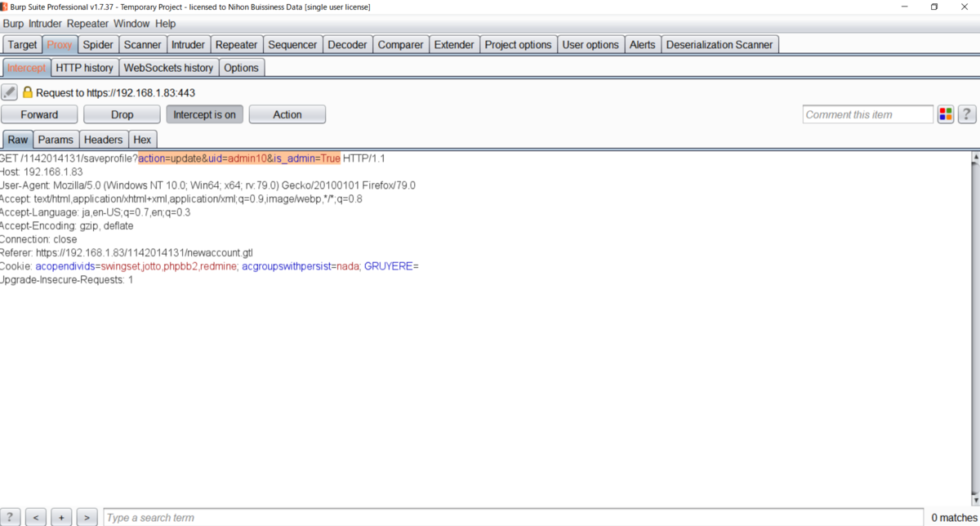Go to previous search match arrow
Viewport: 980px width, 526px height.
point(36,517)
